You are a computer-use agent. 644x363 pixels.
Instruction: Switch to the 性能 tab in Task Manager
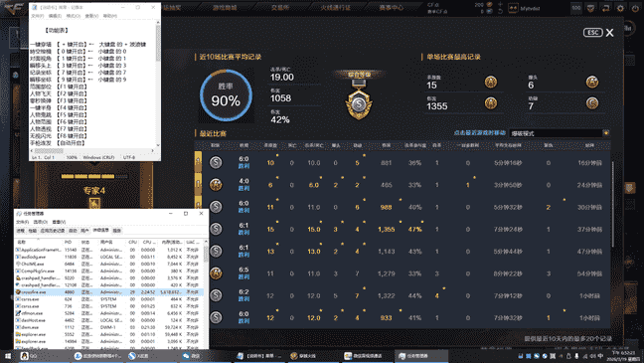point(33,231)
